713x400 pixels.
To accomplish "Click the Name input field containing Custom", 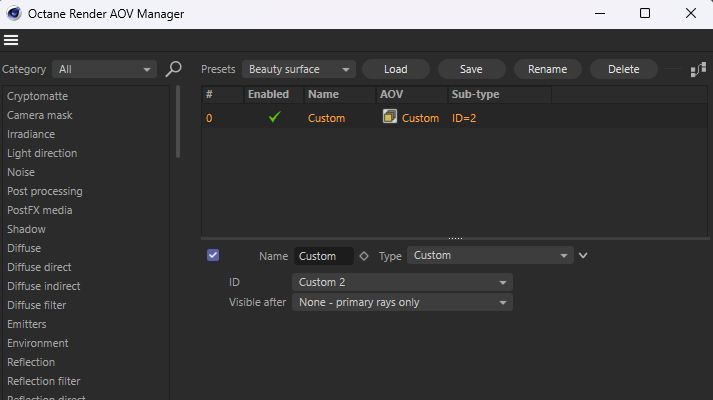I will coord(324,256).
